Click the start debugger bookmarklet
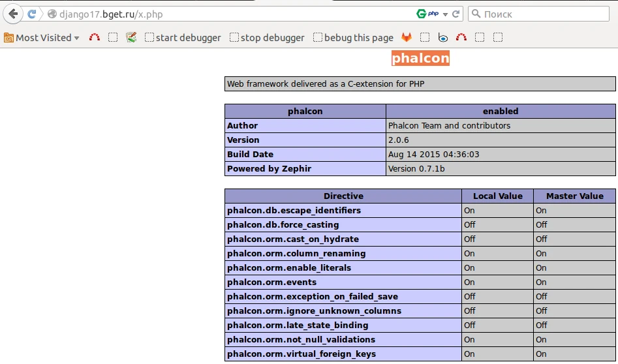Image resolution: width=618 pixels, height=364 pixels. 183,38
